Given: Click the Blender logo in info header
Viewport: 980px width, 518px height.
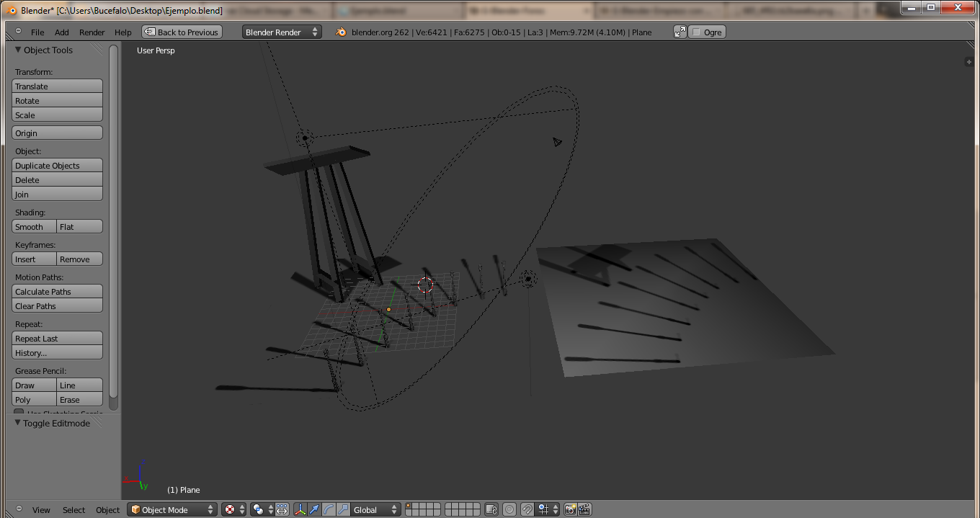Looking at the screenshot, I should click(x=342, y=32).
